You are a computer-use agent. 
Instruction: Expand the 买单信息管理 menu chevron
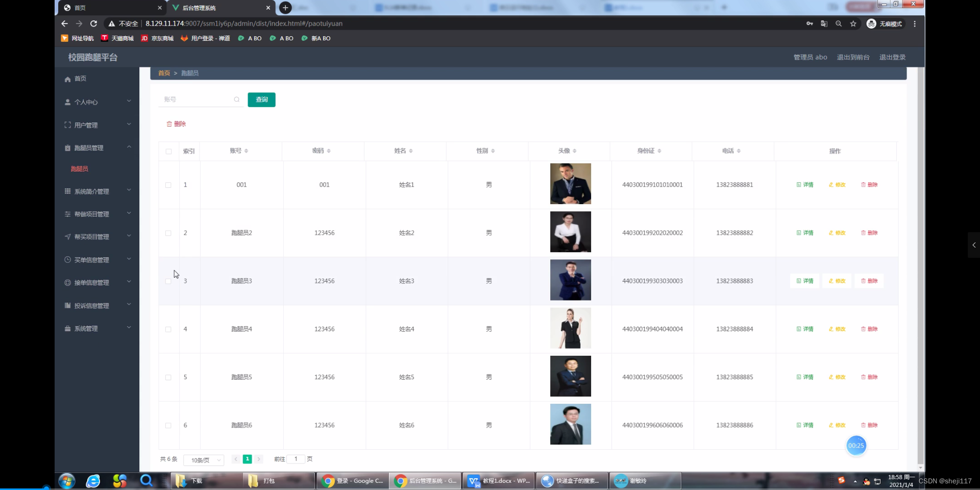[x=129, y=259]
